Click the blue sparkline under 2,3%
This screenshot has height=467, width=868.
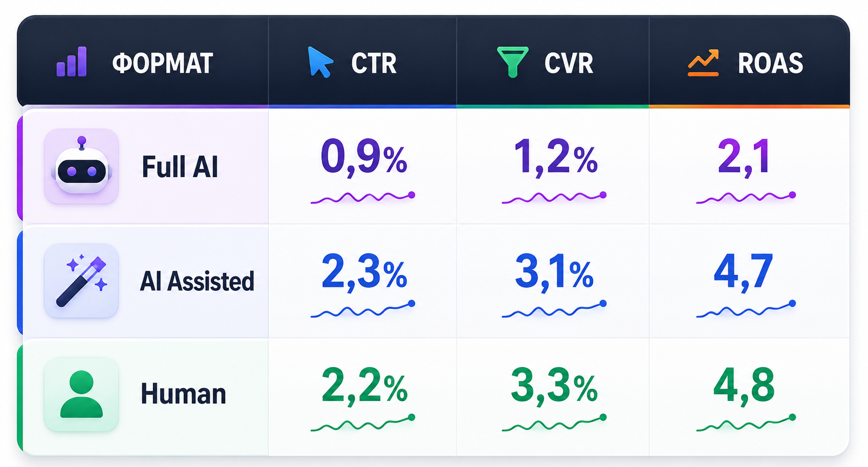point(363,309)
